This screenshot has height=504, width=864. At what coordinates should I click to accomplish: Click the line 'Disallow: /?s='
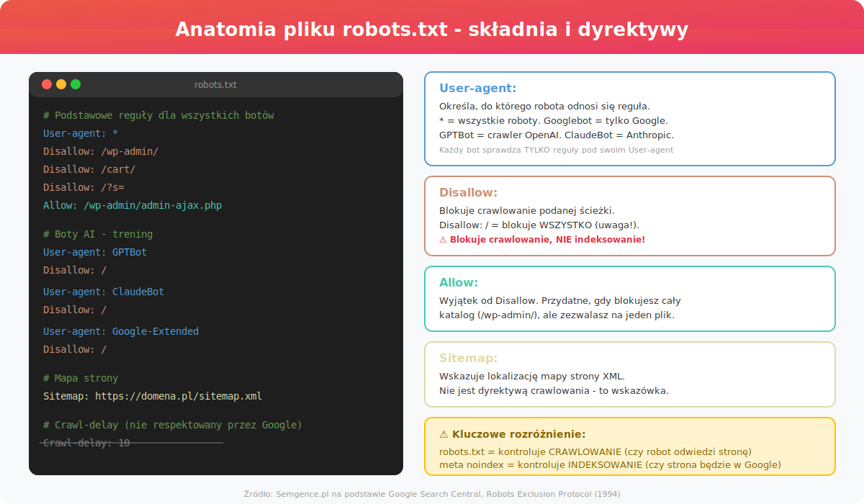click(84, 187)
